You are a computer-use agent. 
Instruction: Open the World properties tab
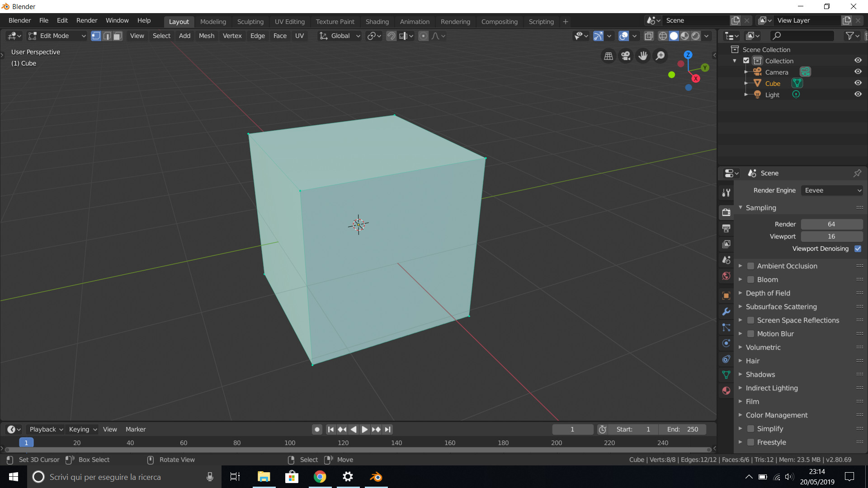(x=726, y=276)
